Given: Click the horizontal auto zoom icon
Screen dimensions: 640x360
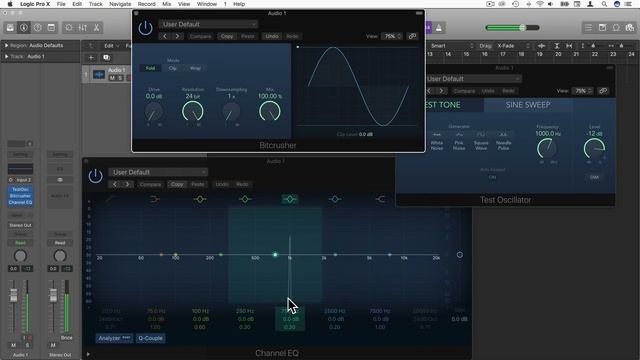Looking at the screenshot, I should (569, 46).
